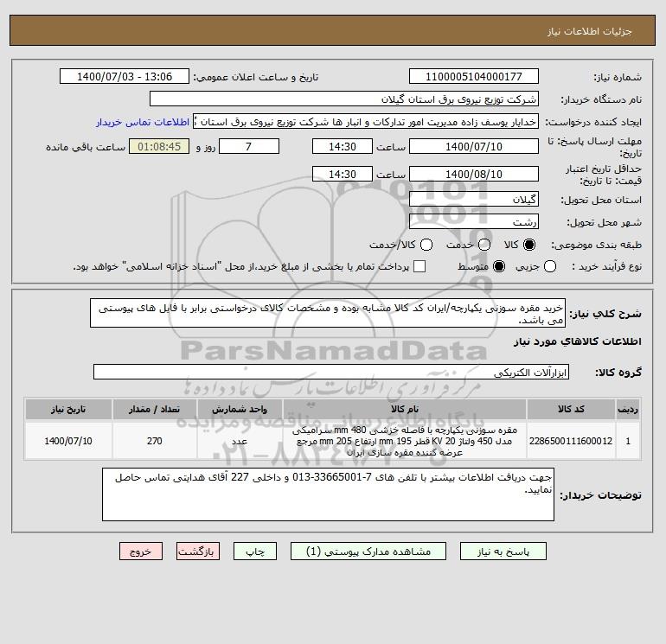Screen dimensions: 666x644
Task: Toggle the اسناد خزانه اسلامی payment checkbox
Action: pos(419,266)
